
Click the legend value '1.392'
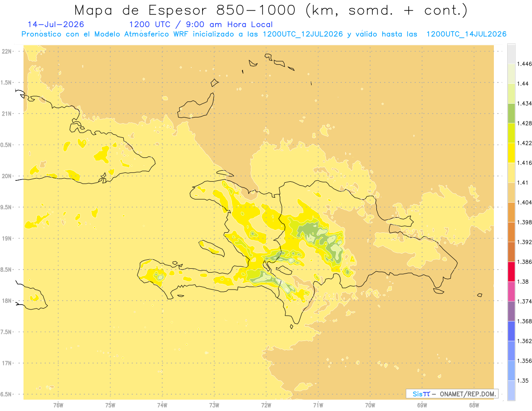point(524,242)
